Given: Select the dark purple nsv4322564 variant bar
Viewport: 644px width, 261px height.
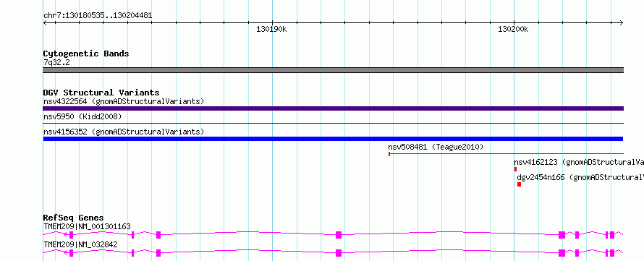Looking at the screenshot, I should pyautogui.click(x=333, y=108).
